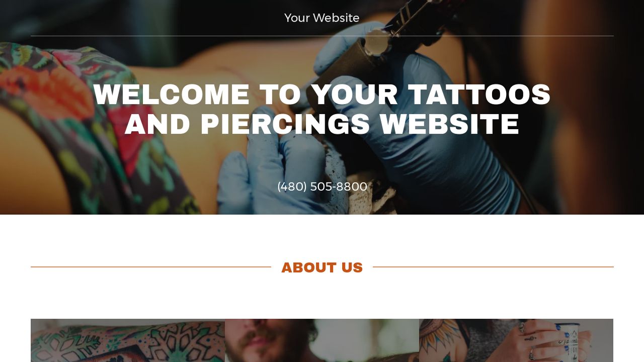Open the bearded man thumbnail
Viewport: 644px width, 362px height.
[322, 340]
